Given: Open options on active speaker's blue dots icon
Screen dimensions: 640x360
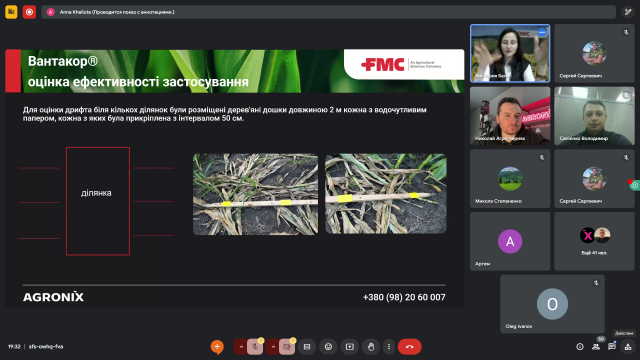Looking at the screenshot, I should pos(542,32).
